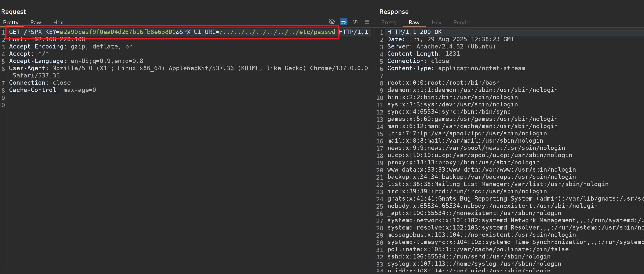
Task: Click the Content-Type response header
Action: [x=410, y=68]
